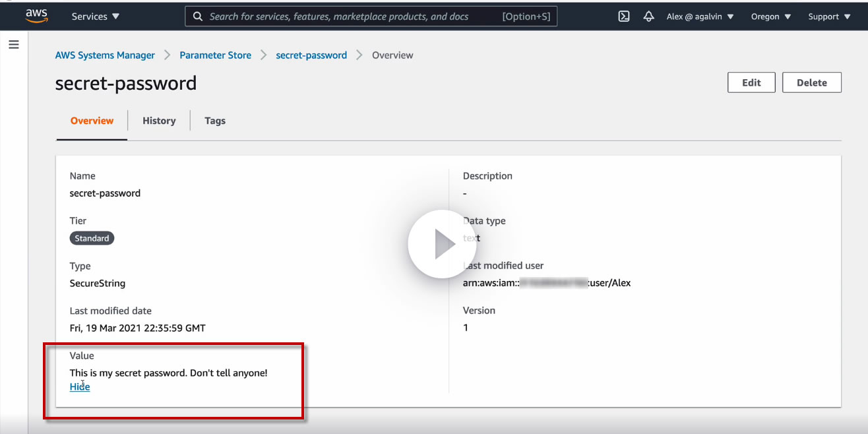Screen dimensions: 868x434
Task: Click the Standard tier badge
Action: point(92,238)
